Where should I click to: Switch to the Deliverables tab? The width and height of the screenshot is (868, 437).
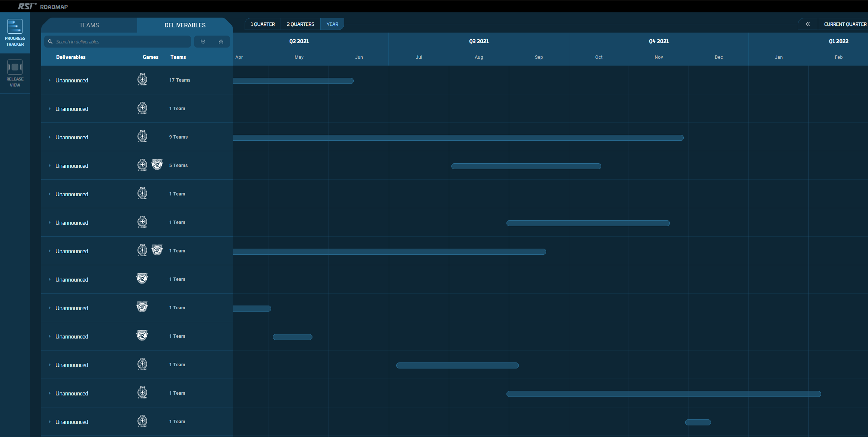pos(185,25)
